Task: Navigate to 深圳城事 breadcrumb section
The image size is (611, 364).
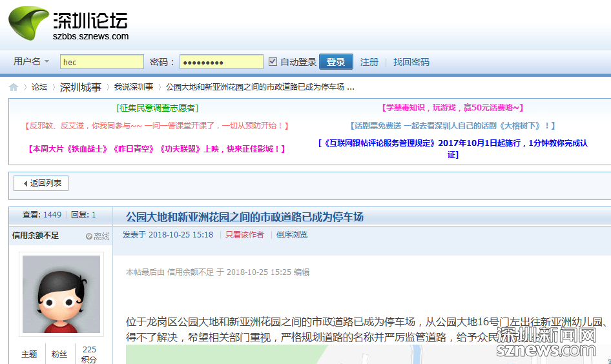Action: click(x=81, y=87)
